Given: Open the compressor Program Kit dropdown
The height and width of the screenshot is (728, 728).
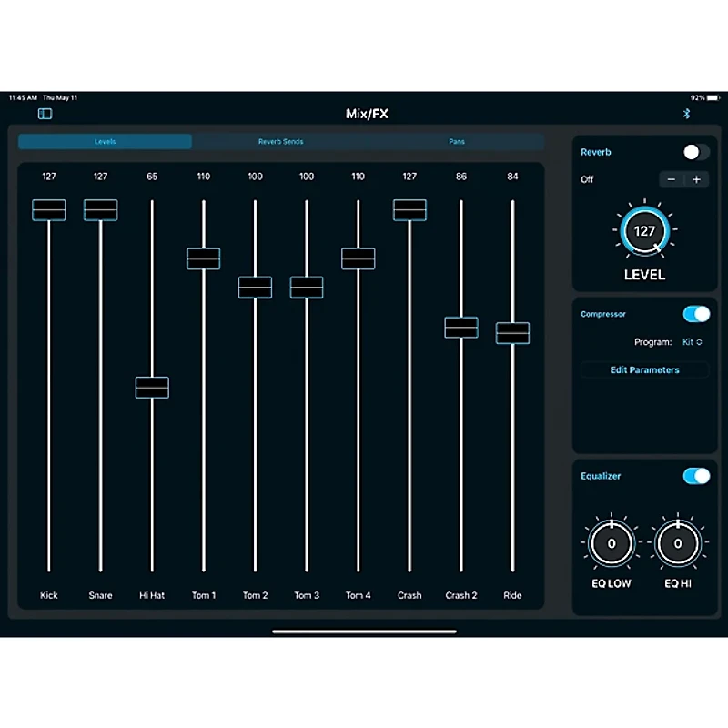Looking at the screenshot, I should coord(692,342).
